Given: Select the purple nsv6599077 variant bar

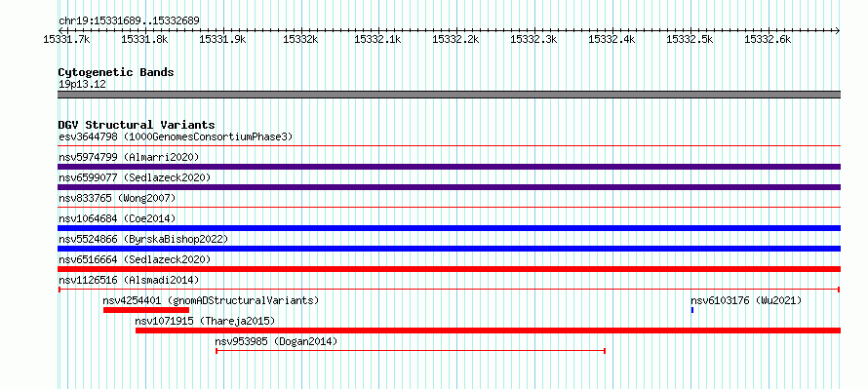Looking at the screenshot, I should point(449,187).
